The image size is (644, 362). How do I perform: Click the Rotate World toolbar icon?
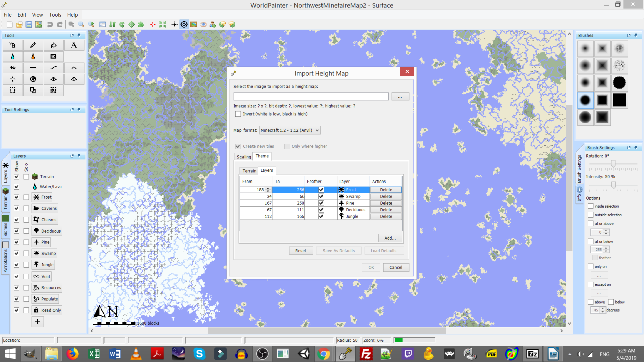[x=122, y=24]
